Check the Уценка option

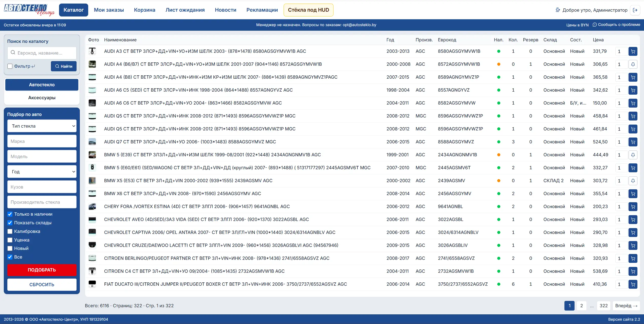click(10, 240)
